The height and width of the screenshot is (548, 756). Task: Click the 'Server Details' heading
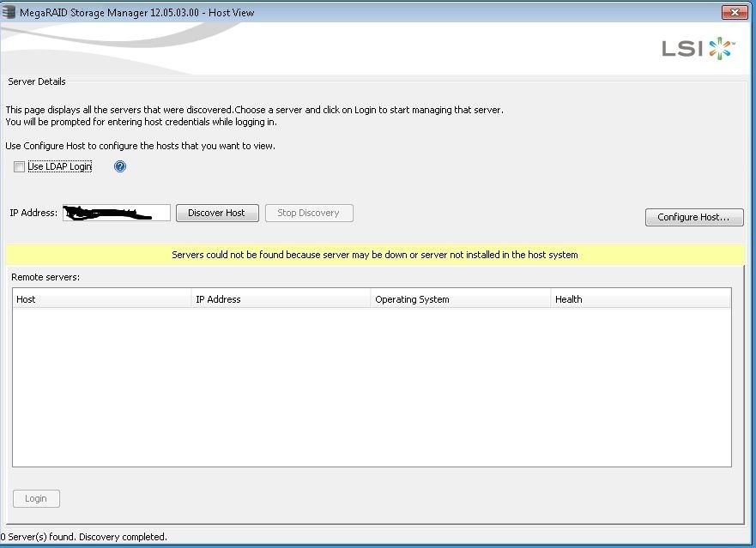click(x=37, y=81)
